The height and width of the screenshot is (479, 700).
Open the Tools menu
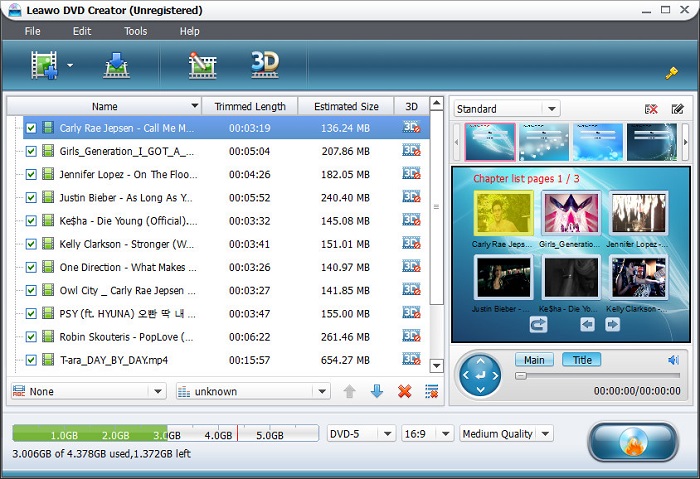[x=135, y=31]
